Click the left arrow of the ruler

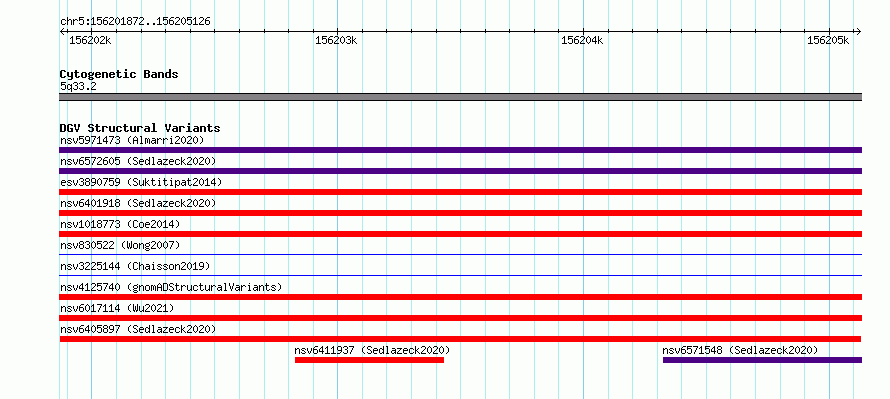coord(62,32)
